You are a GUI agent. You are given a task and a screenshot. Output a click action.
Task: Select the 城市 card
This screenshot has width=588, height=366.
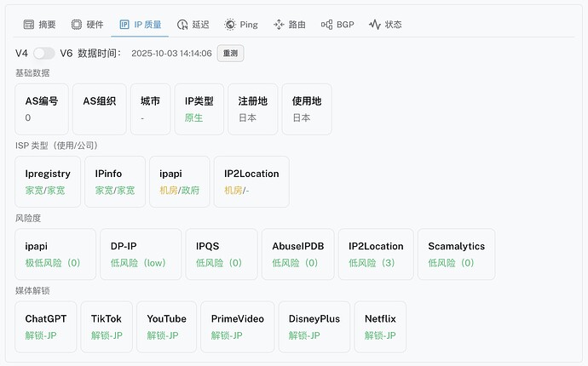click(150, 109)
